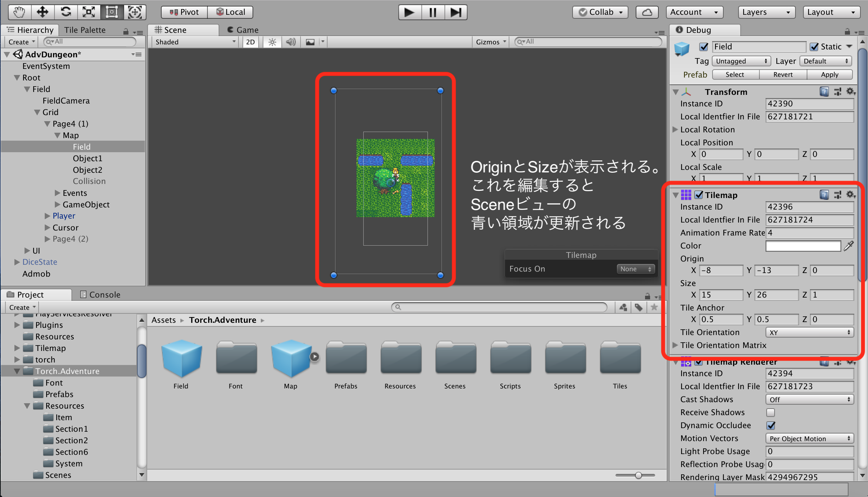The height and width of the screenshot is (497, 868).
Task: Click the Play button
Action: [409, 12]
